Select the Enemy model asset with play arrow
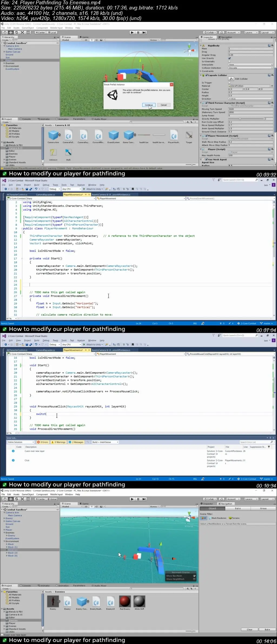 pos(53,603)
